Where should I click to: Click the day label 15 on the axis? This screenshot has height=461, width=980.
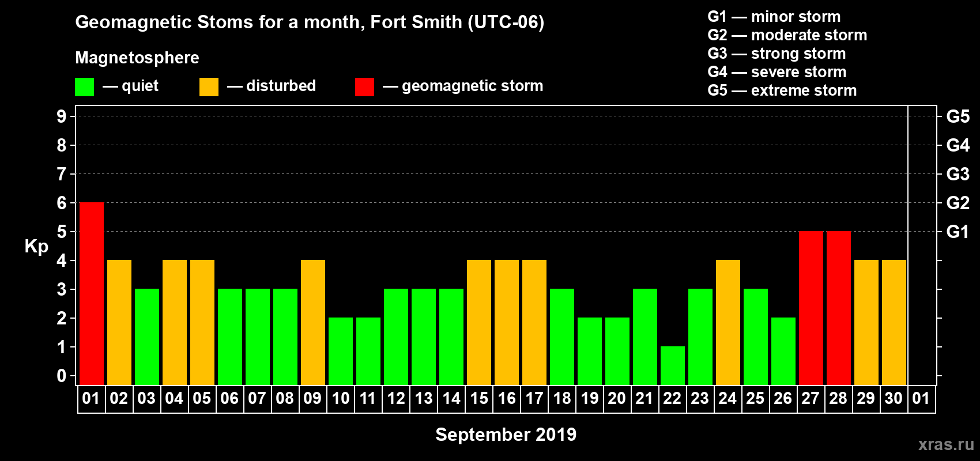(478, 399)
